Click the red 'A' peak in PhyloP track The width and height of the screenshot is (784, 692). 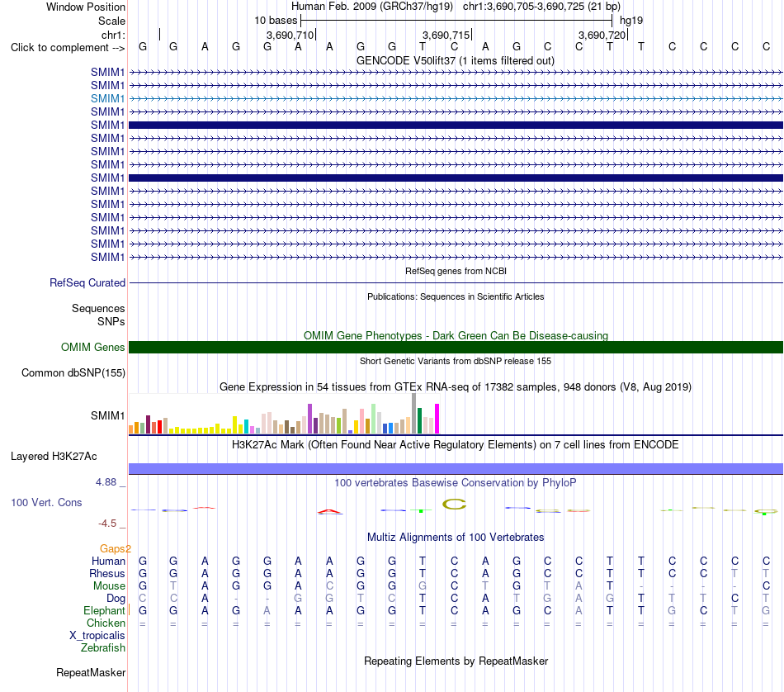[x=329, y=511]
